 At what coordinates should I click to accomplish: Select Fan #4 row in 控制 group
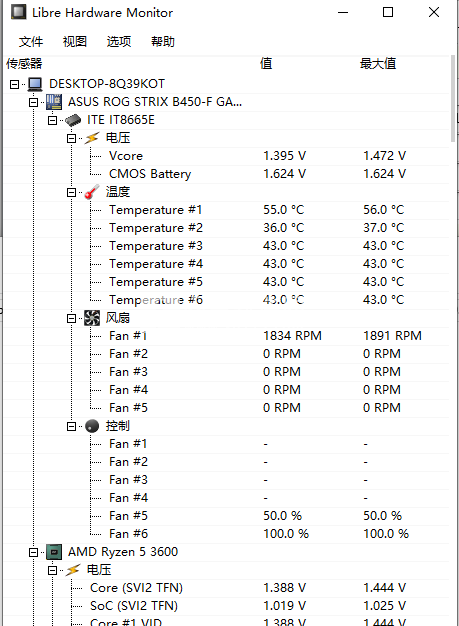[227, 498]
